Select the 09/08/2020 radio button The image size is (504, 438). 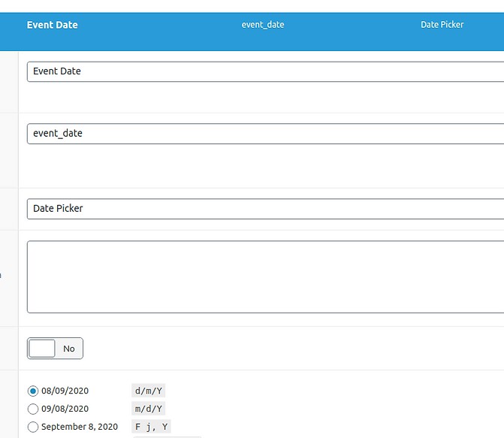click(x=32, y=409)
